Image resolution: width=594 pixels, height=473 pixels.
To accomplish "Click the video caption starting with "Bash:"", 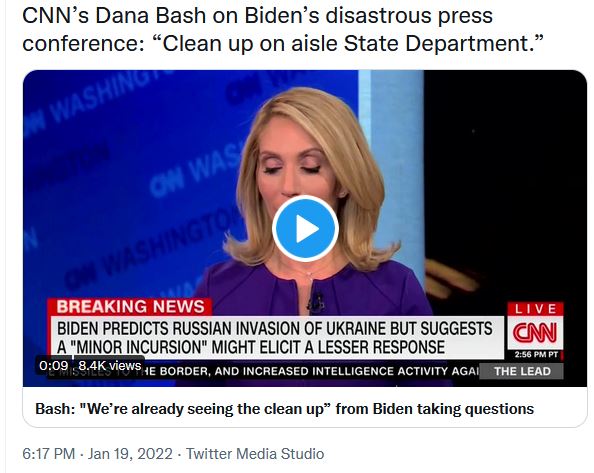I will [284, 409].
